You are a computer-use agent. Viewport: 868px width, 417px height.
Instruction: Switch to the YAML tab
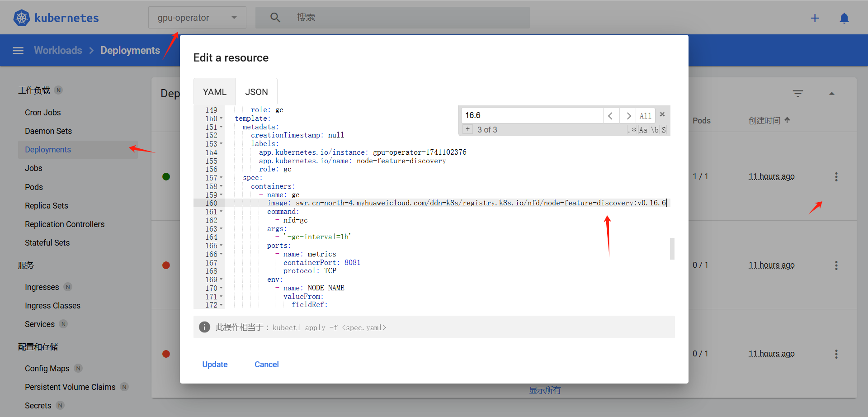click(x=214, y=92)
